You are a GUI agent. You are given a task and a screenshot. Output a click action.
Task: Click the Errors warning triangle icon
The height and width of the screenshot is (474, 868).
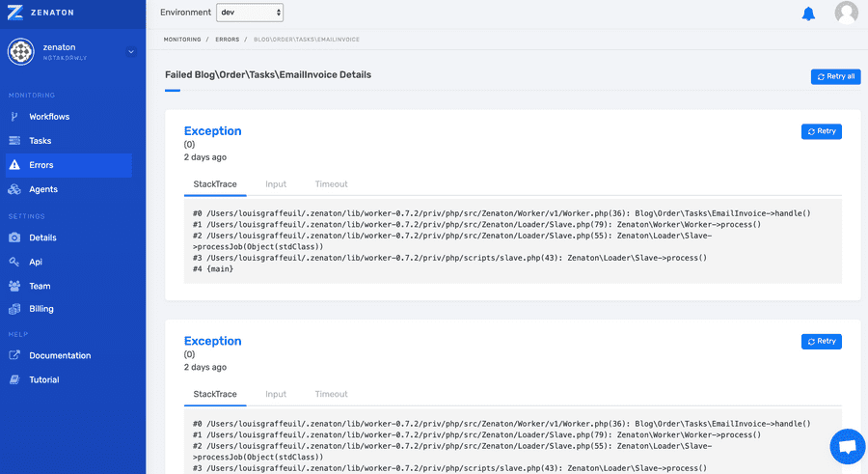(14, 165)
